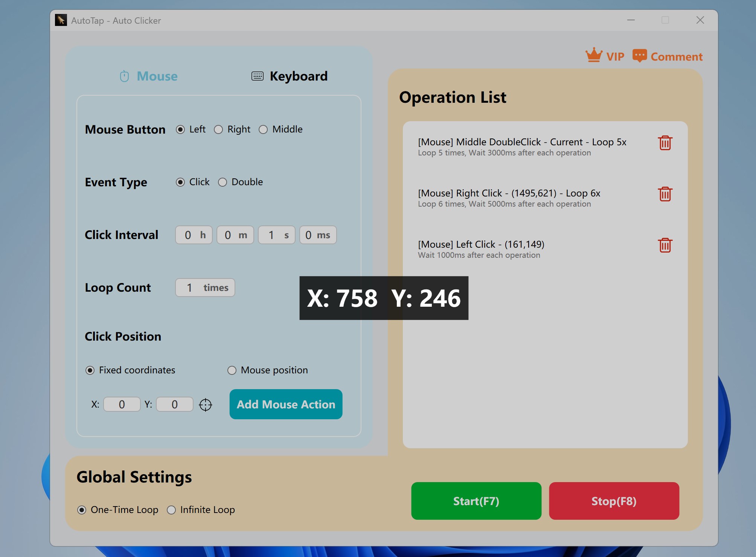756x557 pixels.
Task: Click the Comment speech bubble icon
Action: coord(639,56)
